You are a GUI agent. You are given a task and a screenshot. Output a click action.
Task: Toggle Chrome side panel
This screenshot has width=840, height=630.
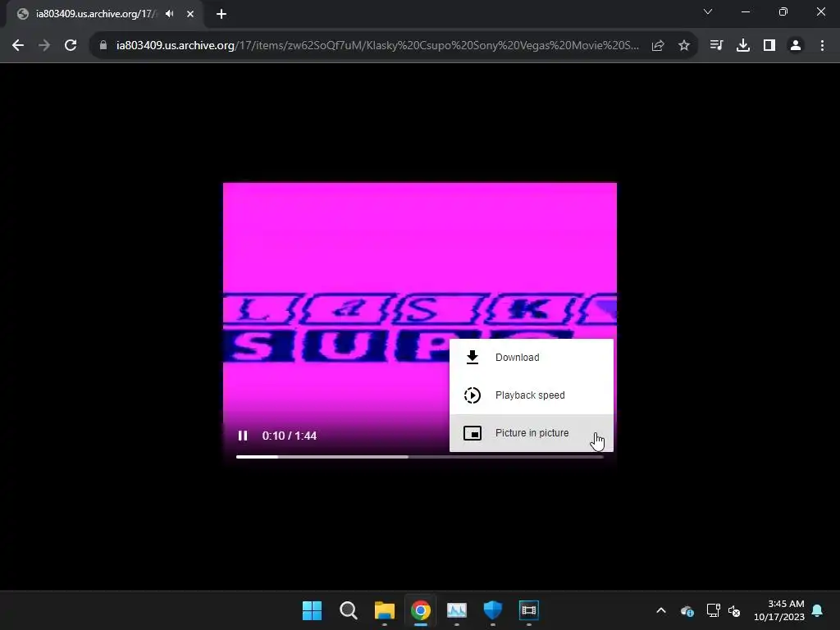coord(769,46)
